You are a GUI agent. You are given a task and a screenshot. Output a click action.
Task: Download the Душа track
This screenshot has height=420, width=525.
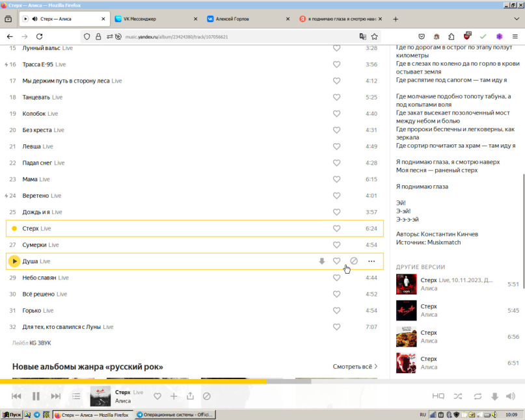pos(322,261)
